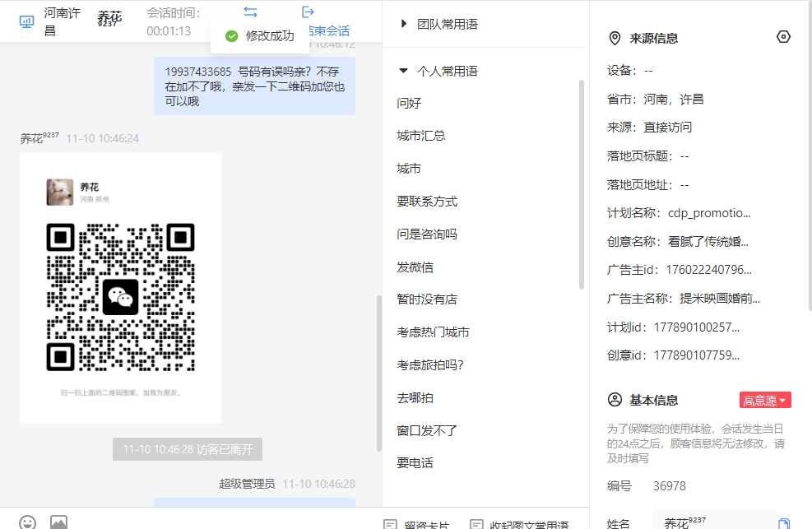Select the 问好 quick phrase

click(409, 103)
